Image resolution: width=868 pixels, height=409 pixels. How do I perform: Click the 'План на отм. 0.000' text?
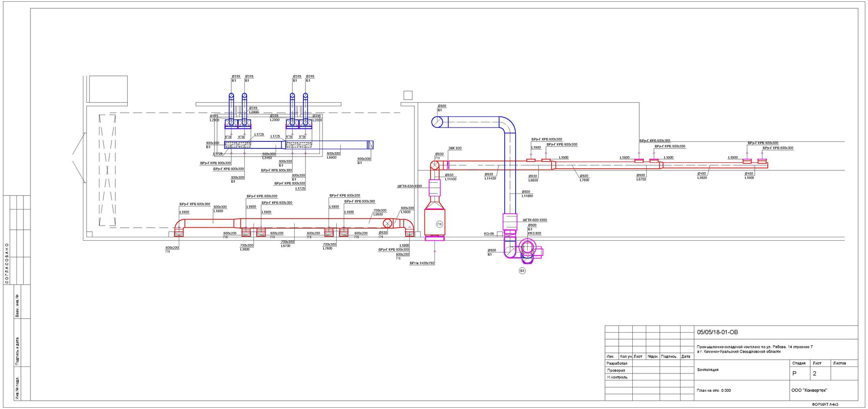[714, 390]
